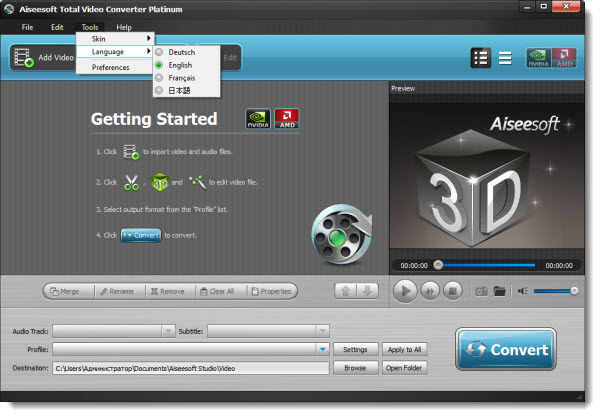Click the fast forward playback button
The image size is (600, 417).
pos(430,291)
